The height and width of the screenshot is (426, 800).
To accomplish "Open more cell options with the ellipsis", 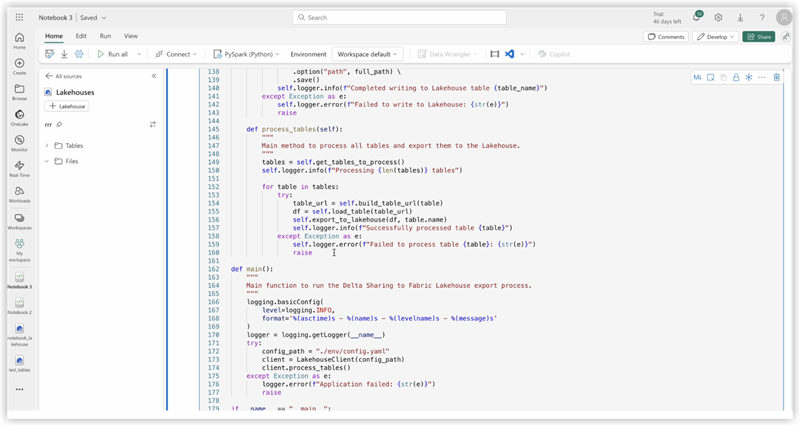I will point(762,78).
